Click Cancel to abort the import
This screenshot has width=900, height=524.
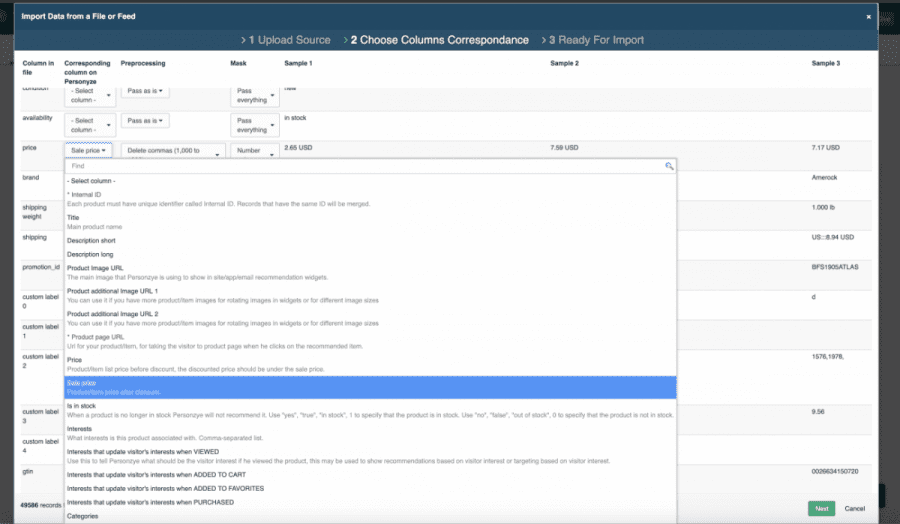[x=855, y=508]
